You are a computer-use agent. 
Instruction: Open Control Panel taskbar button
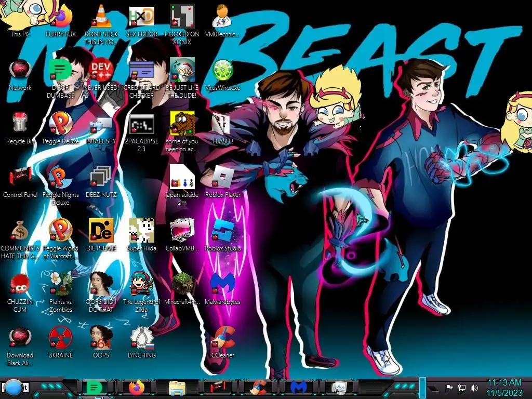(218, 388)
